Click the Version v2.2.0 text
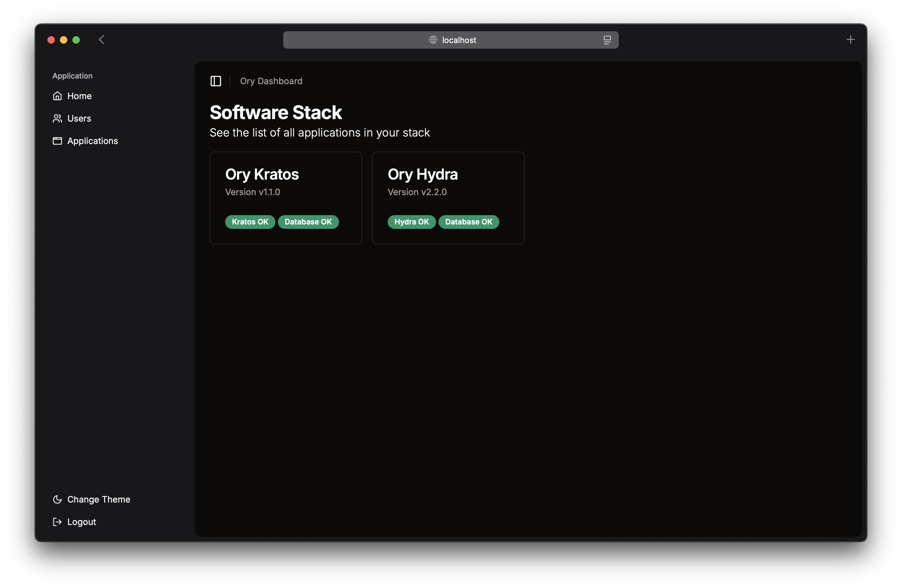 [x=417, y=192]
